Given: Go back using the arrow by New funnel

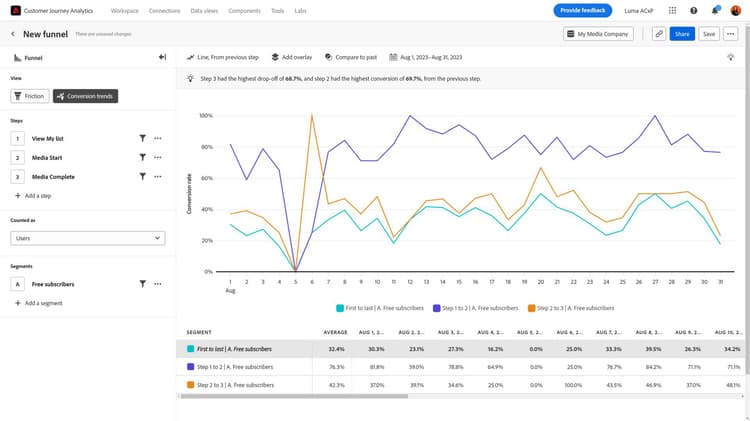Looking at the screenshot, I should coord(13,34).
